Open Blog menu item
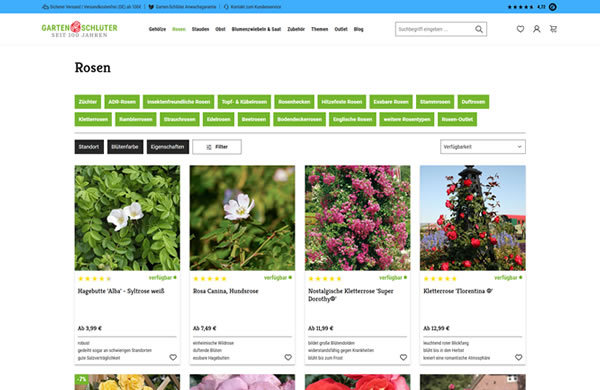600x390 pixels. pyautogui.click(x=359, y=29)
